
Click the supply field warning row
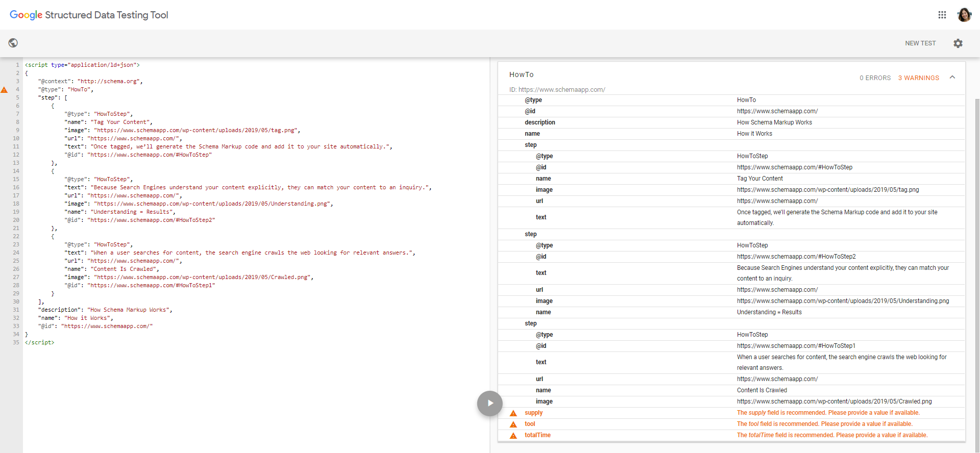tap(731, 413)
